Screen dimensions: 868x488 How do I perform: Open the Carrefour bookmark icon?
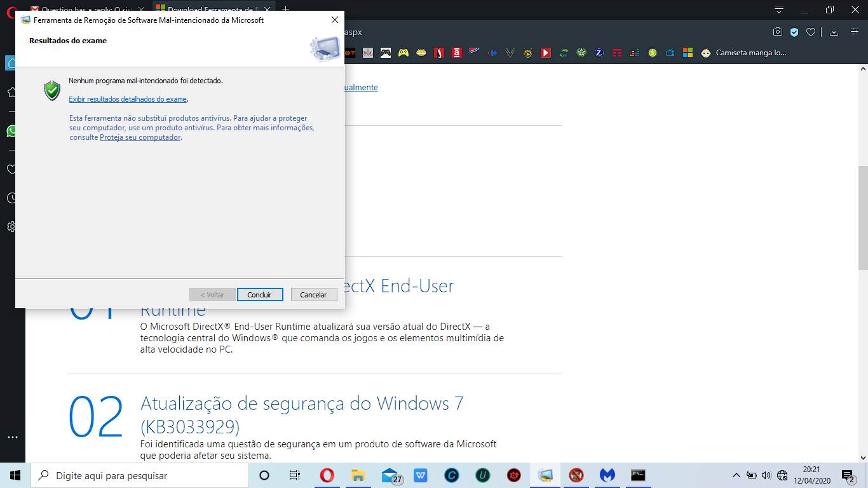492,53
